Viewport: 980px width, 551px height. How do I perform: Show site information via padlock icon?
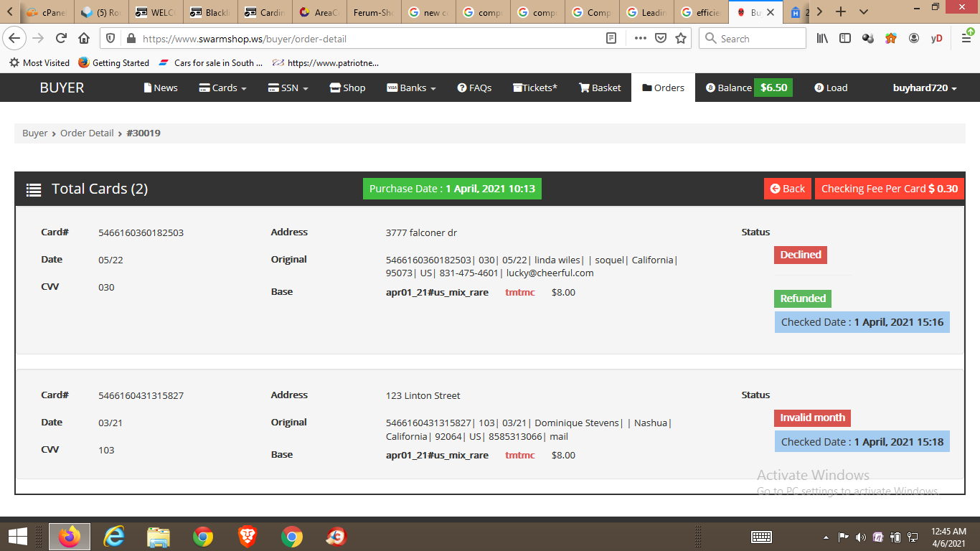pyautogui.click(x=131, y=39)
